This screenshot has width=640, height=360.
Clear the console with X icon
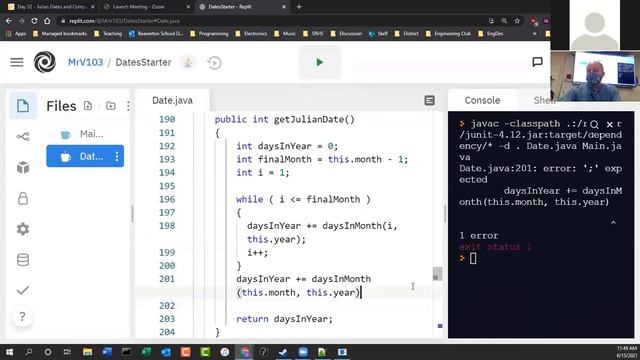click(x=609, y=124)
